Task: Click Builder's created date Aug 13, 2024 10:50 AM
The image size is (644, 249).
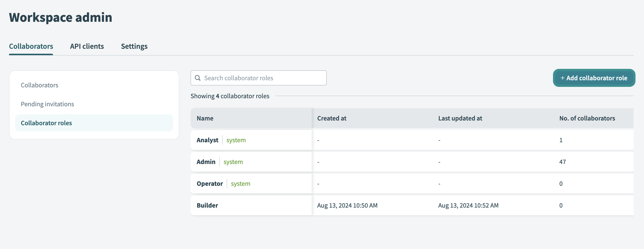Action: tap(347, 205)
